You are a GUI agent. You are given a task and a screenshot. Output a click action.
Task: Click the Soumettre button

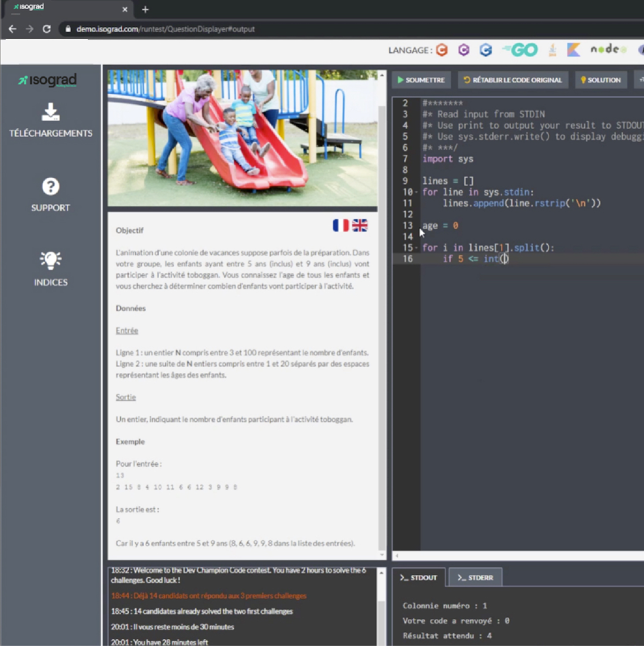tap(421, 80)
